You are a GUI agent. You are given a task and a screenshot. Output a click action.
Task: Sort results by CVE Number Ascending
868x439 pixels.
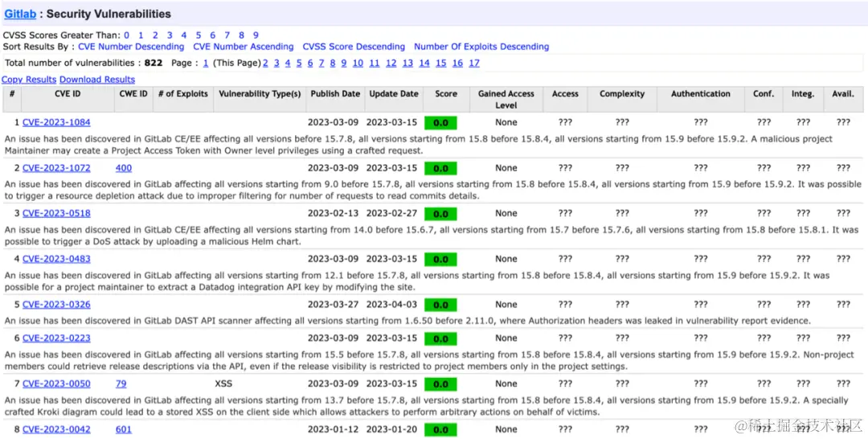click(244, 47)
